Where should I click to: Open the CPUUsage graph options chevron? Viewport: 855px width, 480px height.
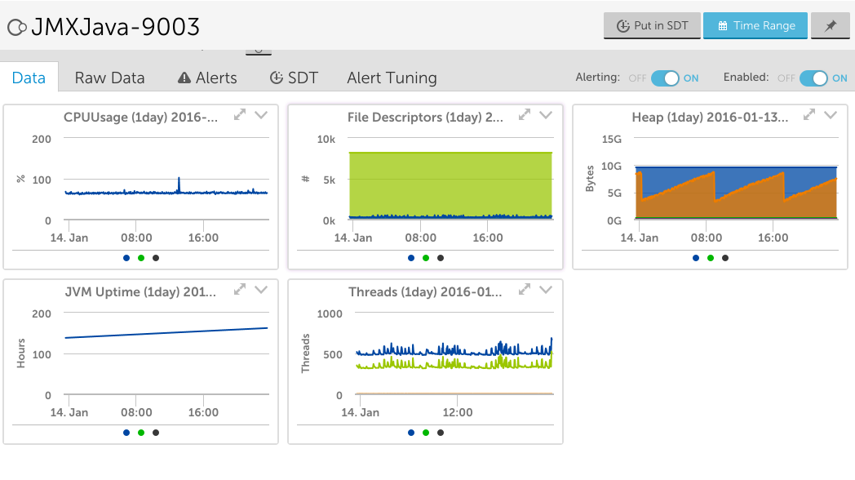pos(261,115)
